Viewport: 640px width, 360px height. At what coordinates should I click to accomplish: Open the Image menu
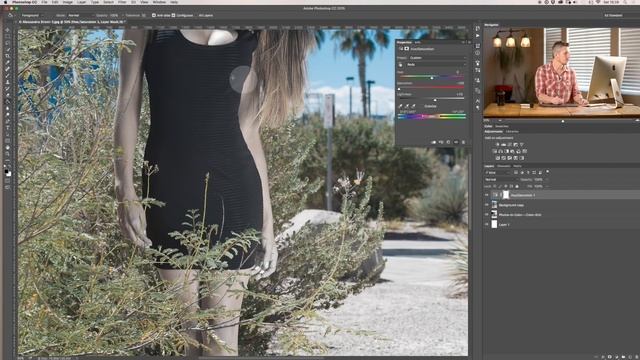(68, 2)
